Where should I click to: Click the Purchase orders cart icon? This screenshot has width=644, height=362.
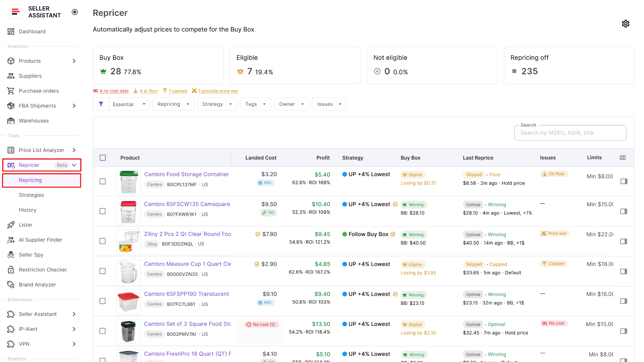point(11,91)
